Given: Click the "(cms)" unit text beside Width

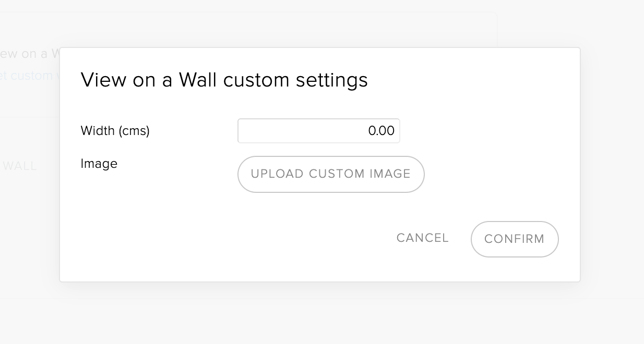Looking at the screenshot, I should [134, 131].
